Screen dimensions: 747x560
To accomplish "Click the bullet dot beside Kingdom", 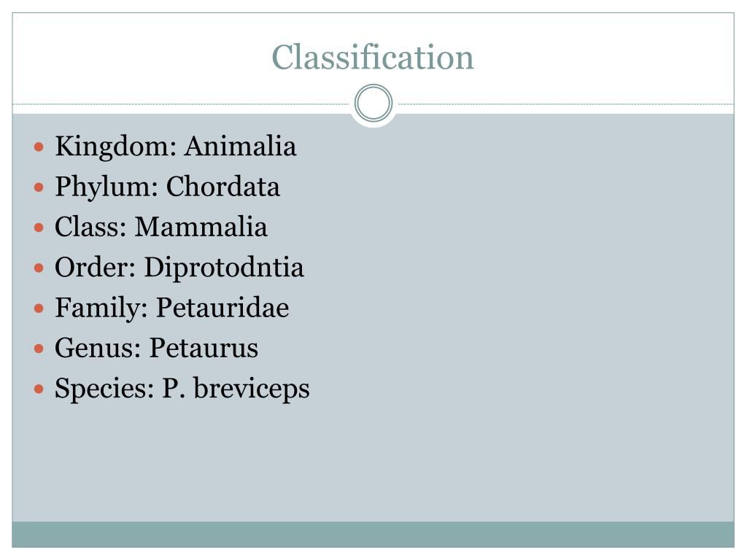I will pos(39,147).
